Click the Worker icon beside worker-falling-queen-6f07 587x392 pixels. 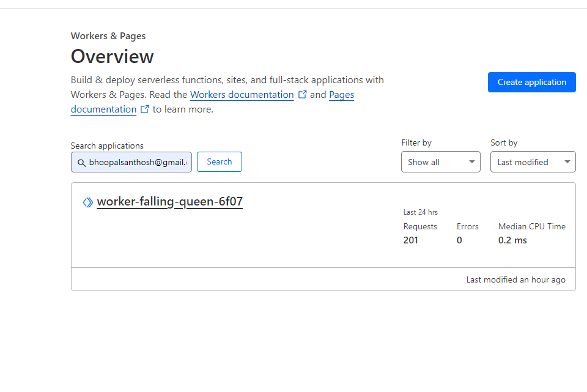[x=88, y=202]
